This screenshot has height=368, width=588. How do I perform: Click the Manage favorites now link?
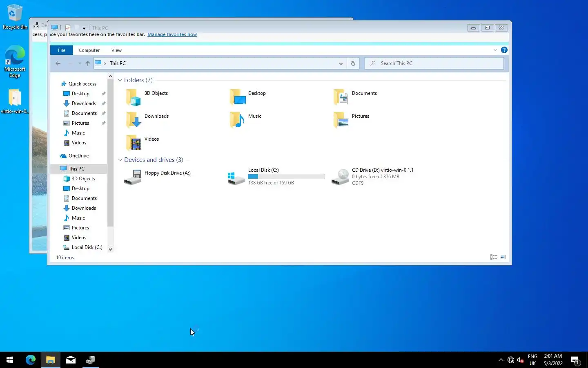click(x=172, y=34)
